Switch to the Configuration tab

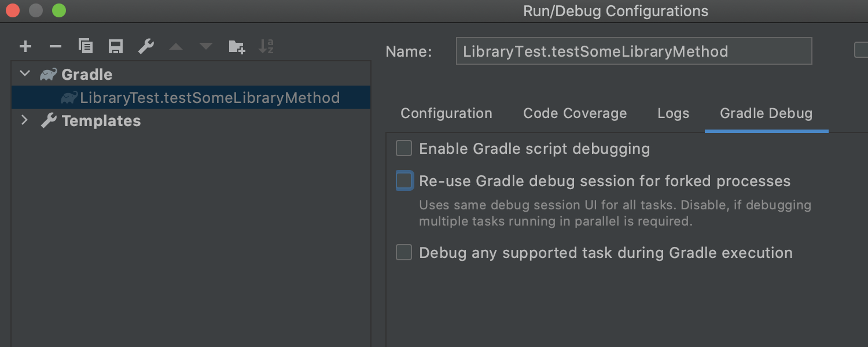(x=446, y=113)
